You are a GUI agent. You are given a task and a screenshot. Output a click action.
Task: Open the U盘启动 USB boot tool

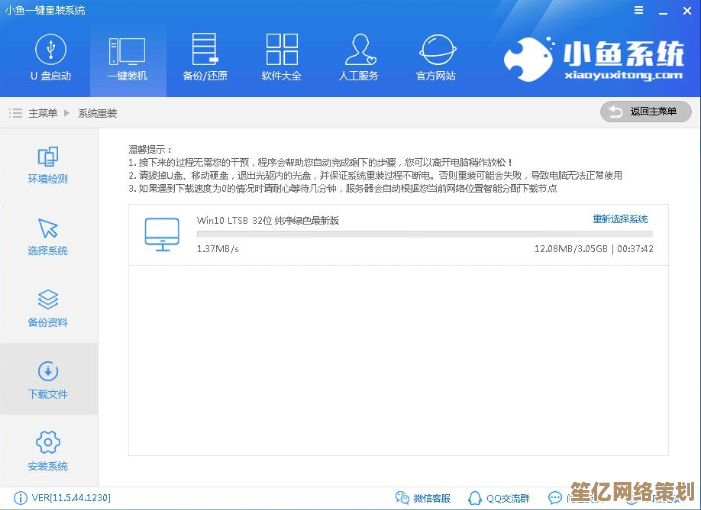coord(50,57)
